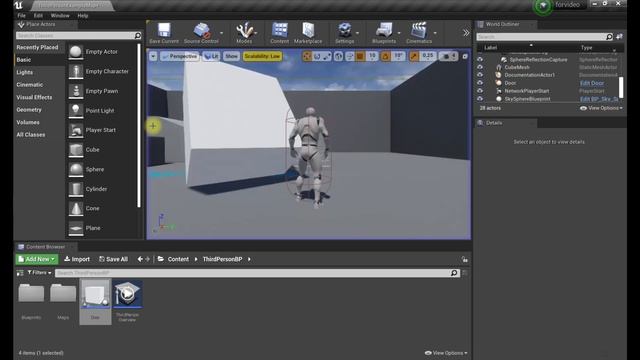The width and height of the screenshot is (640, 360).
Task: Click the Save All button
Action: [113, 259]
